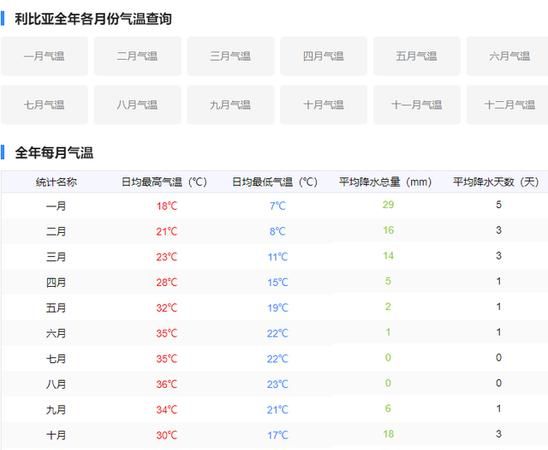Click the 日均最高气温 (℃) column header

(x=165, y=182)
